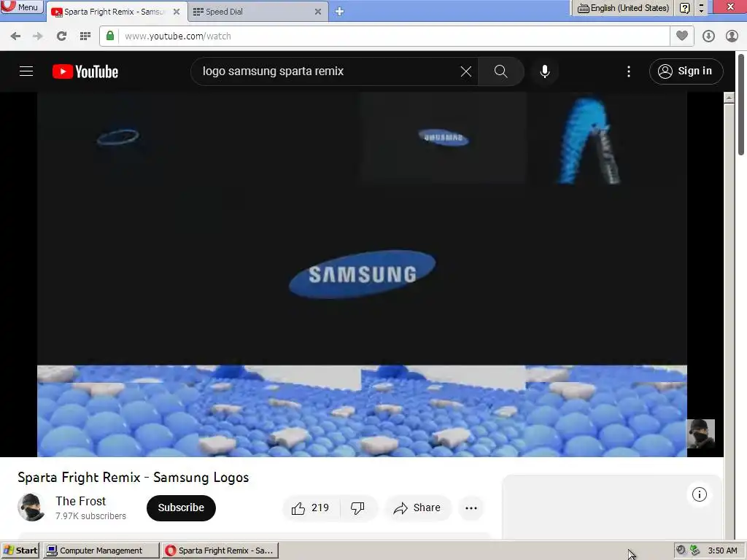Click the Sign in button
Screen dimensions: 747x560
(686, 71)
